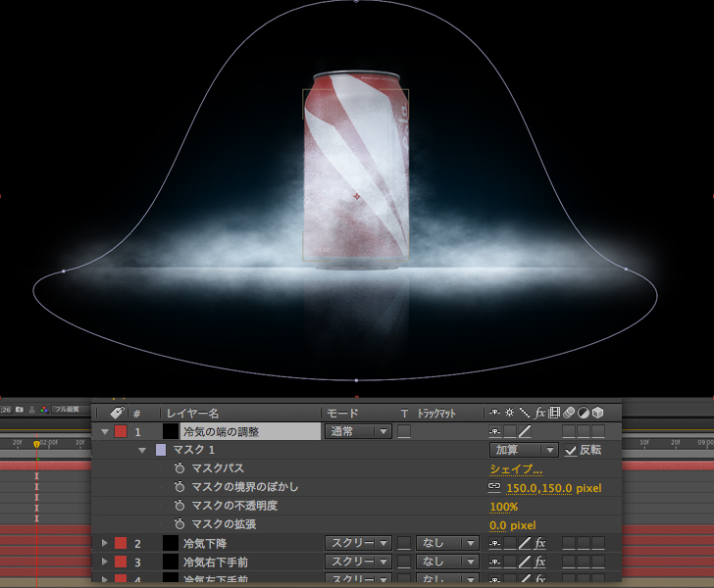Image resolution: width=714 pixels, height=588 pixels.
Task: Toggle stopwatch for マスクの境界のぼかし
Action: coord(179,488)
